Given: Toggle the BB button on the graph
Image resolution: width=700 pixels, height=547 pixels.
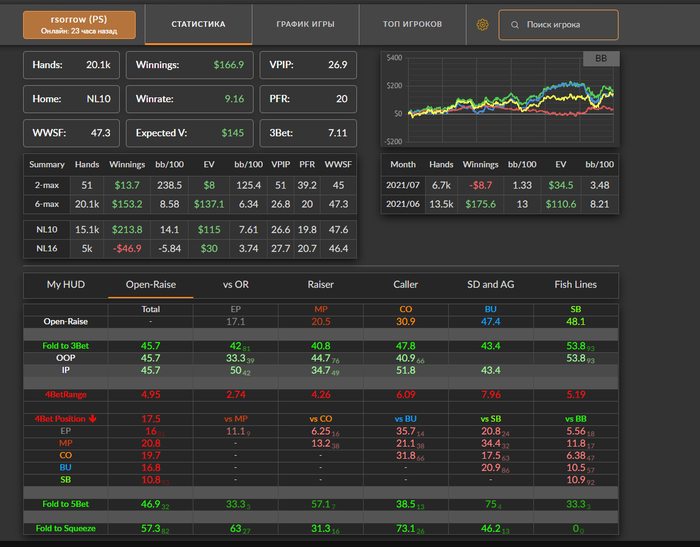Looking at the screenshot, I should click(x=601, y=59).
